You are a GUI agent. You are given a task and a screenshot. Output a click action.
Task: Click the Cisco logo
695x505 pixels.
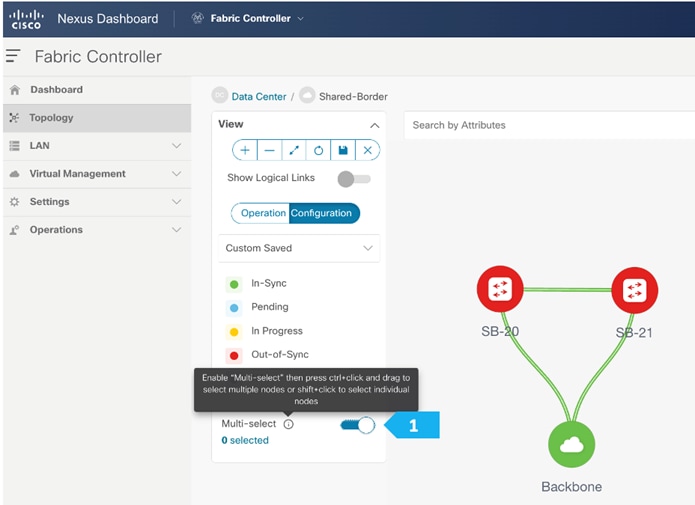(27, 19)
